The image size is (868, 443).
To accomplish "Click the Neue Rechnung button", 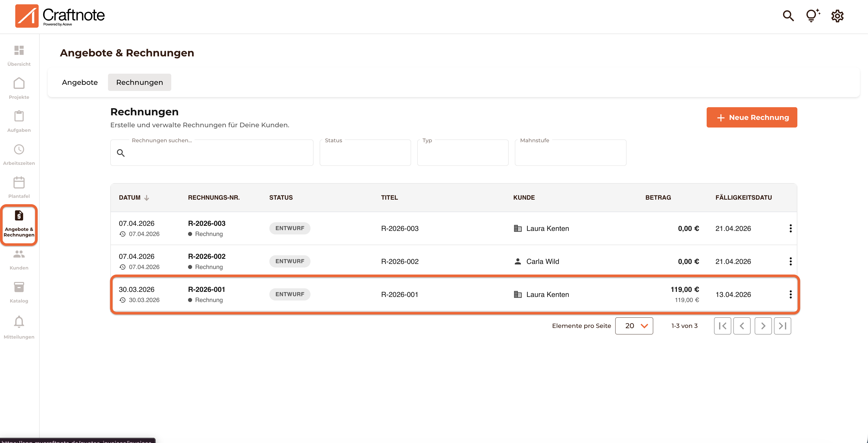I will (x=751, y=118).
